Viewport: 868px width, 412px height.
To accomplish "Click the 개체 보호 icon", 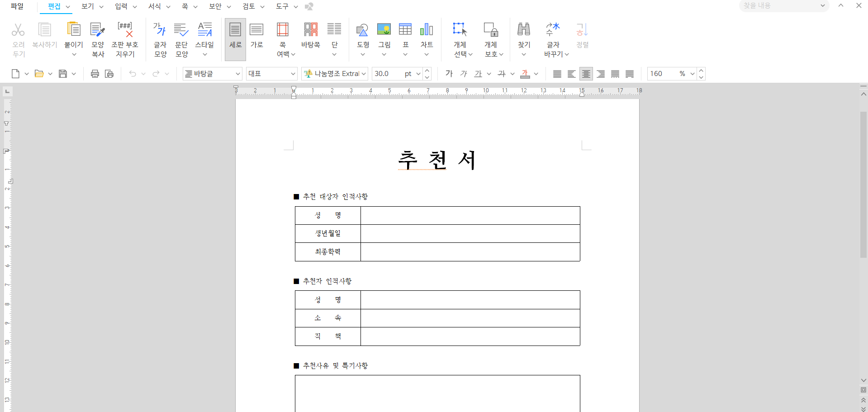I will [491, 30].
